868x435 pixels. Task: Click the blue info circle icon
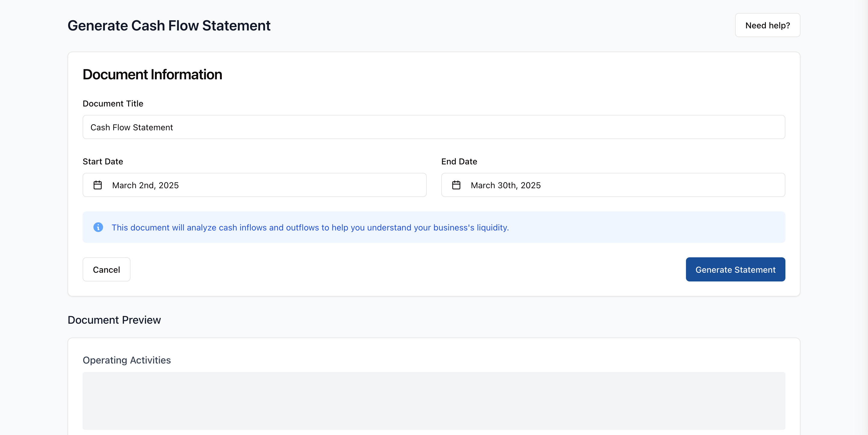pos(98,227)
